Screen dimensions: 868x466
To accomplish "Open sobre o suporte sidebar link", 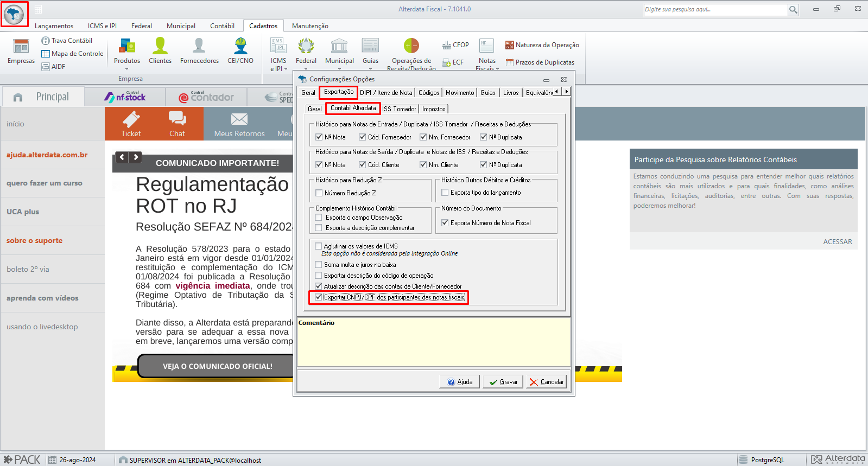I will point(34,241).
